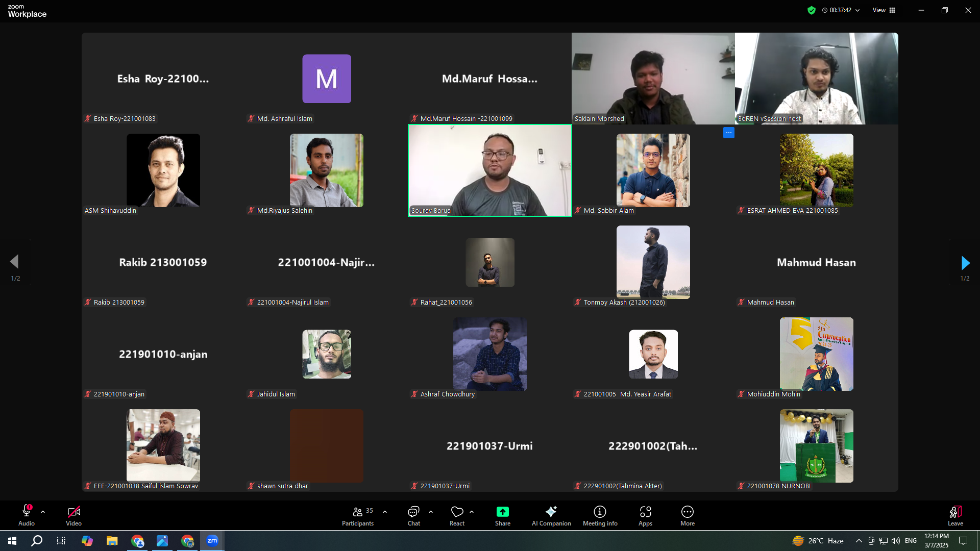Click the blue options button on Md. Sabbir Alam tile
Viewport: 980px width, 551px height.
pos(728,133)
